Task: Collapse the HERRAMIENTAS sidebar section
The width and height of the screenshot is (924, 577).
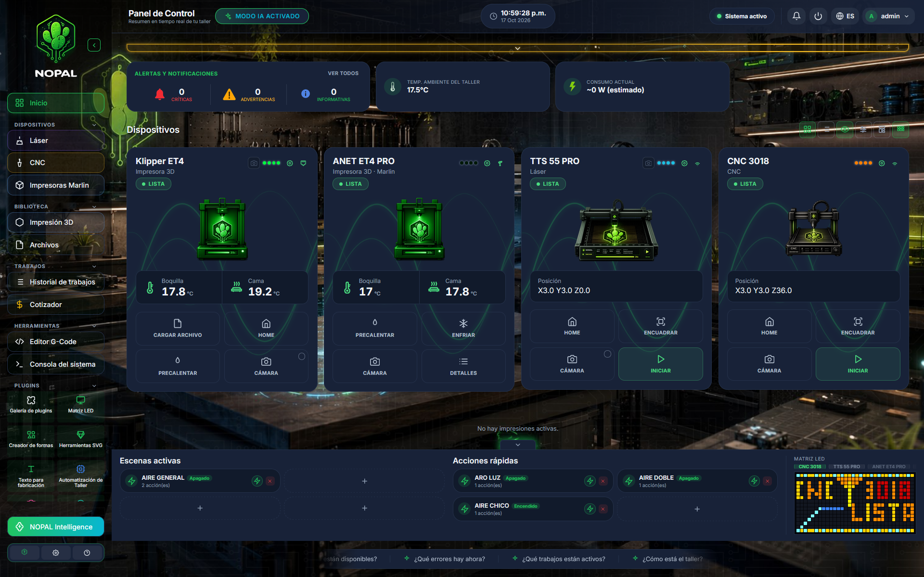Action: (x=94, y=326)
